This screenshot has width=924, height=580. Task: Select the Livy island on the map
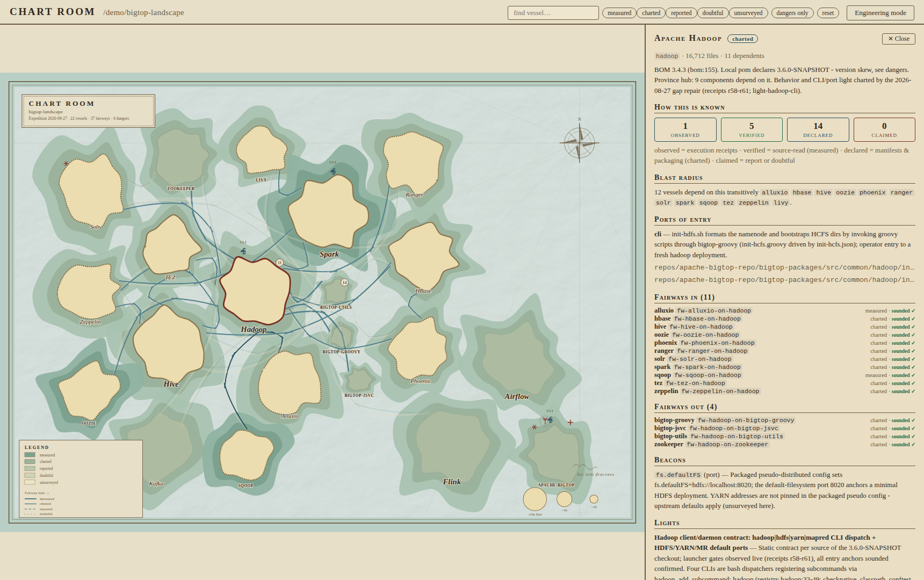click(x=262, y=150)
